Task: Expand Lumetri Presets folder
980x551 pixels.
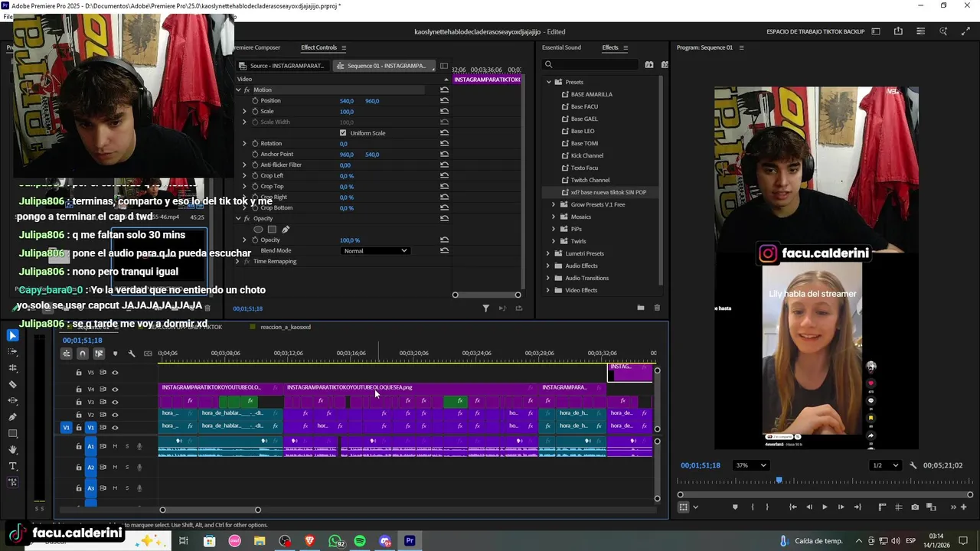Action: (x=548, y=253)
